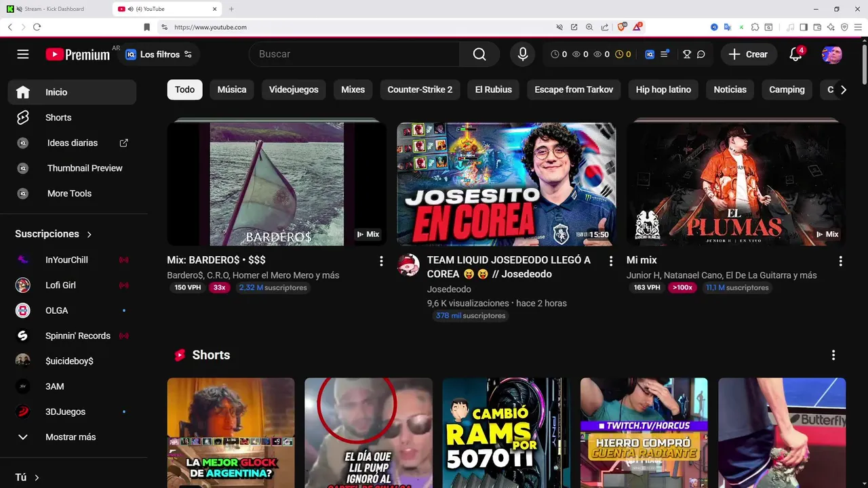Open the vidIQ blue icon in YouTube header
The height and width of the screenshot is (488, 868).
[650, 54]
